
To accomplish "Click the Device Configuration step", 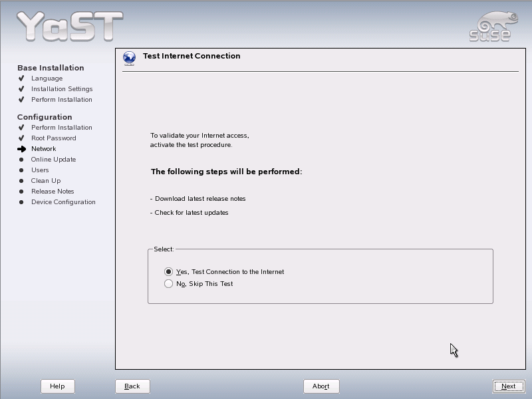I will (x=63, y=202).
